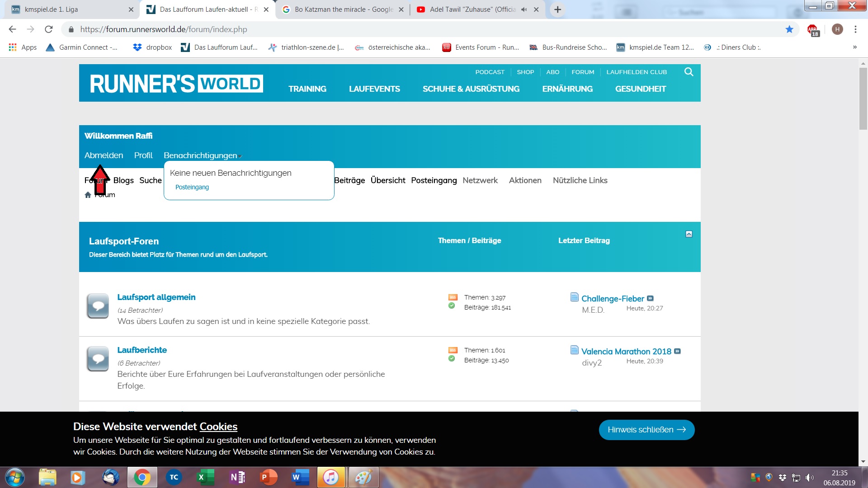
Task: Mute the Adel Tawil YouTube tab
Action: coord(524,9)
